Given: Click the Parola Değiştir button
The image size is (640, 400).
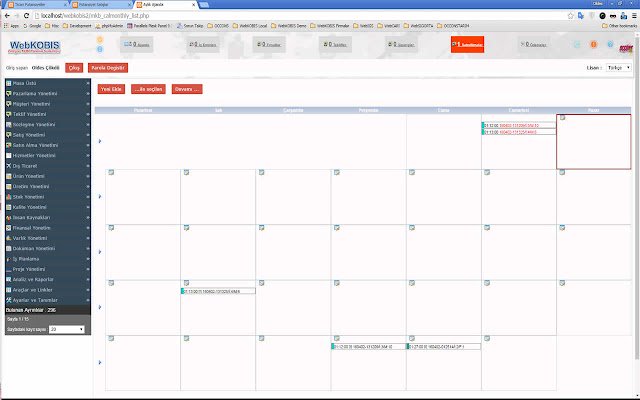Looking at the screenshot, I should (x=108, y=68).
